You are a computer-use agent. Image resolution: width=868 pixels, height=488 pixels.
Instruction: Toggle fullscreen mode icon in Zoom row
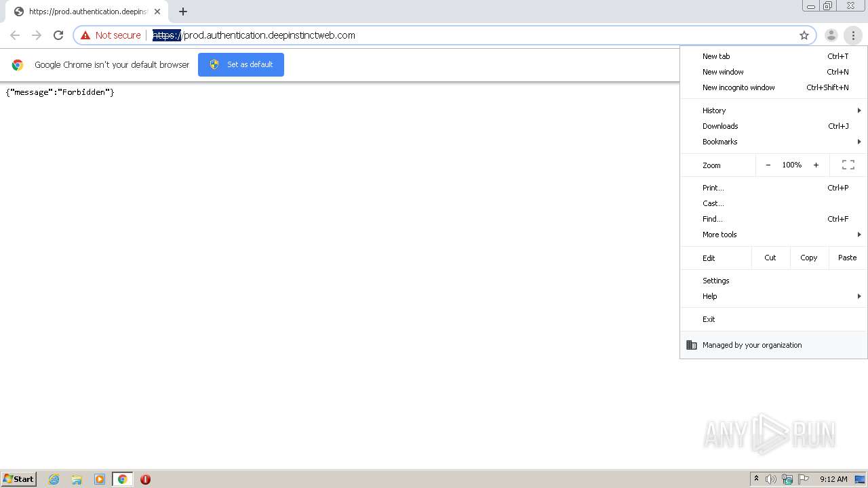tap(848, 165)
